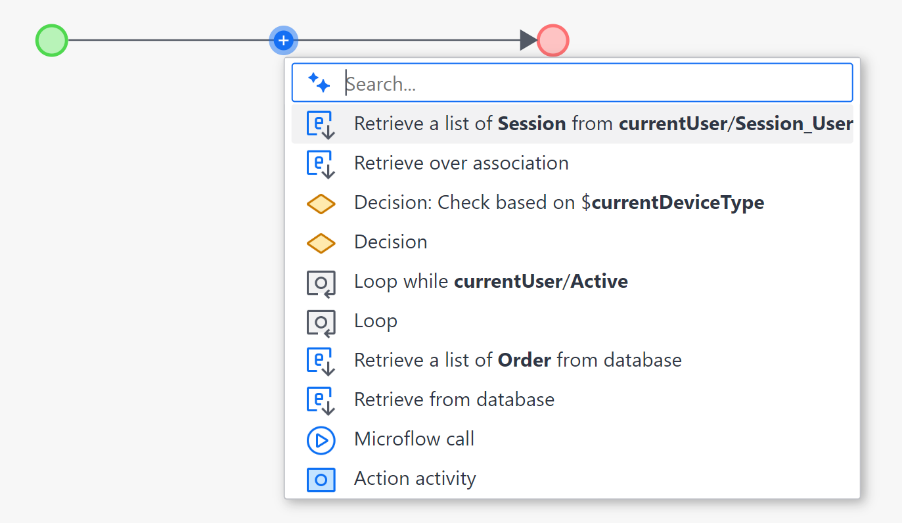Select Retrieve a list of Order from database

click(x=572, y=360)
